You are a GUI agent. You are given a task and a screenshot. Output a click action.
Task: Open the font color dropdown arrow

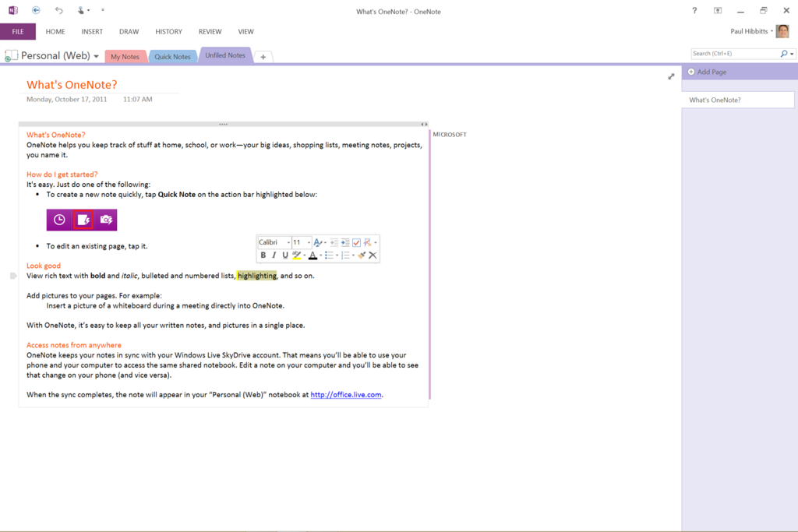pos(320,255)
